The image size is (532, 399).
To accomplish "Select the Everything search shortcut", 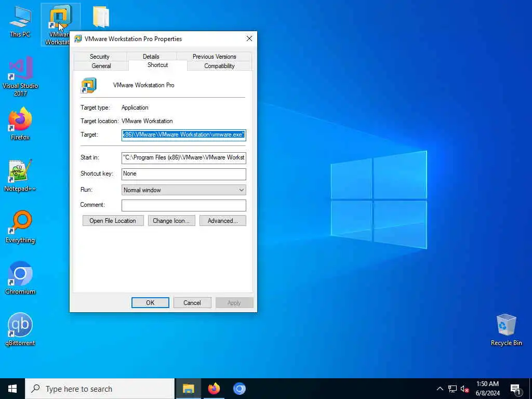I will click(x=20, y=227).
